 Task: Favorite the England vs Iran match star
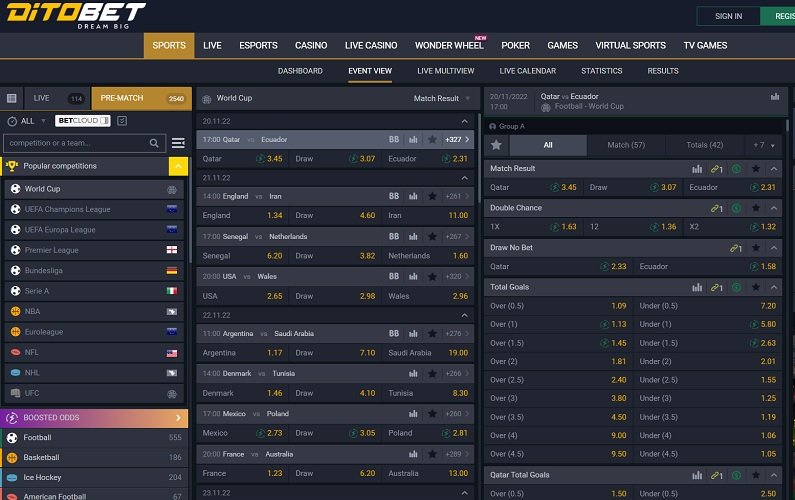[432, 196]
